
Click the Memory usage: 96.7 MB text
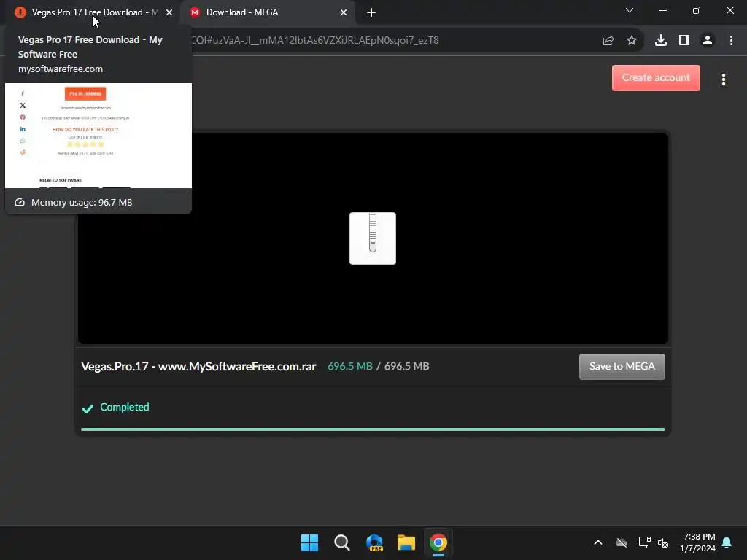pos(82,203)
